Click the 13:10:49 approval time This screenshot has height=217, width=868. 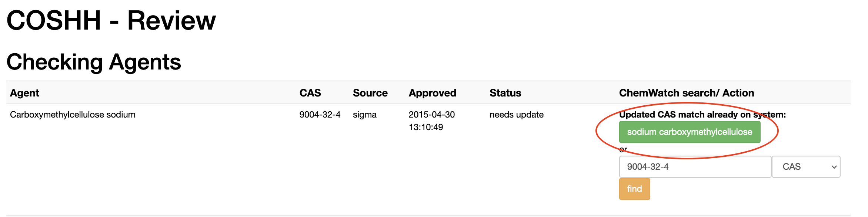(x=425, y=127)
